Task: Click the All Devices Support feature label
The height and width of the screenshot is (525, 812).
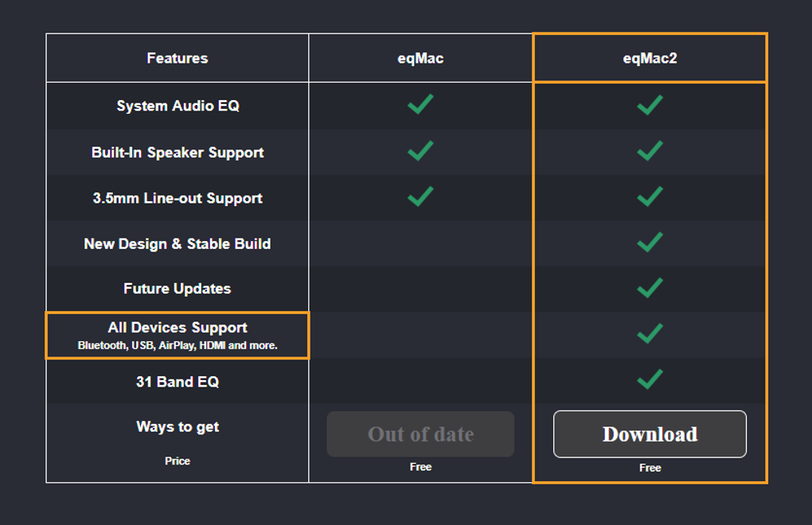Action: click(x=178, y=328)
